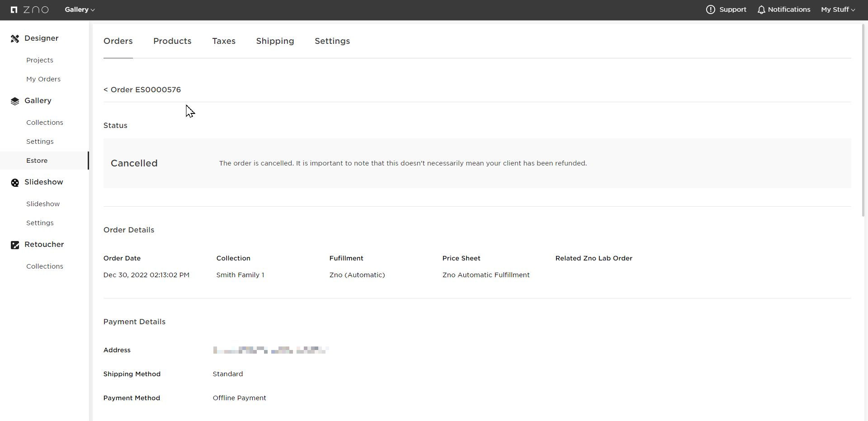Open the My Stuff dropdown menu
This screenshot has width=868, height=421.
[838, 9]
